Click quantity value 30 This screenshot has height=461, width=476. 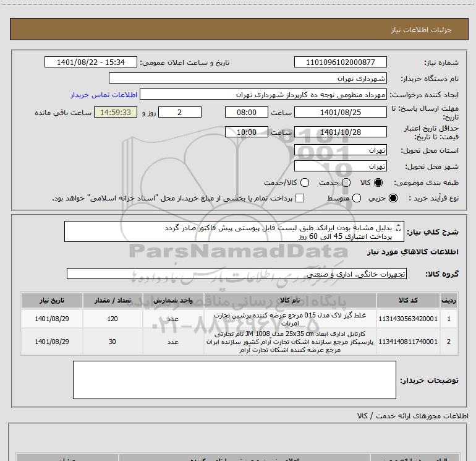point(113,342)
